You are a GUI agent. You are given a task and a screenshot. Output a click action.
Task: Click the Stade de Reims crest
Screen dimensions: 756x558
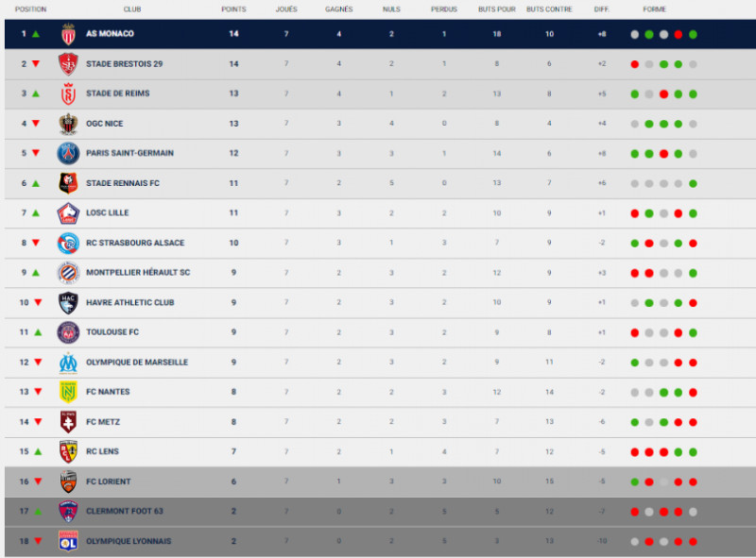68,94
